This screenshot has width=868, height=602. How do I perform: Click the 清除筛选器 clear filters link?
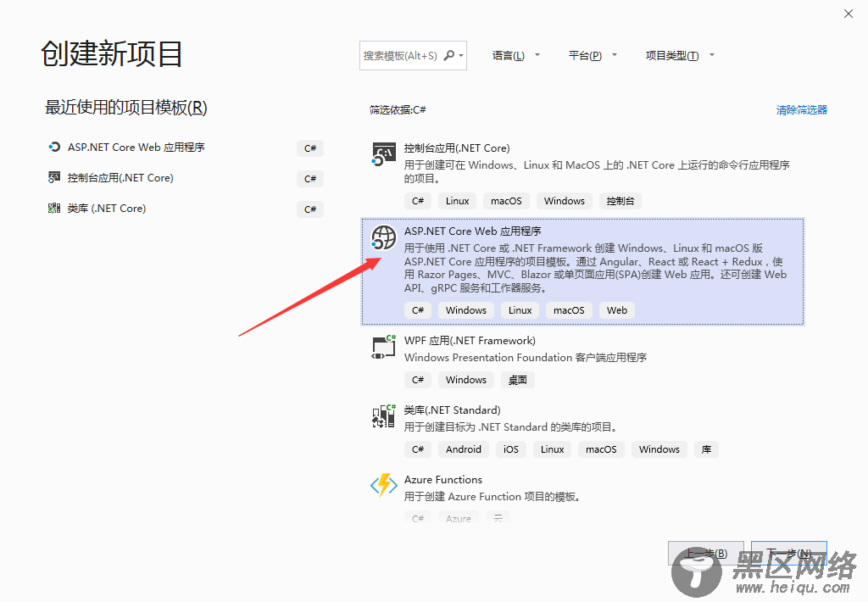point(802,109)
